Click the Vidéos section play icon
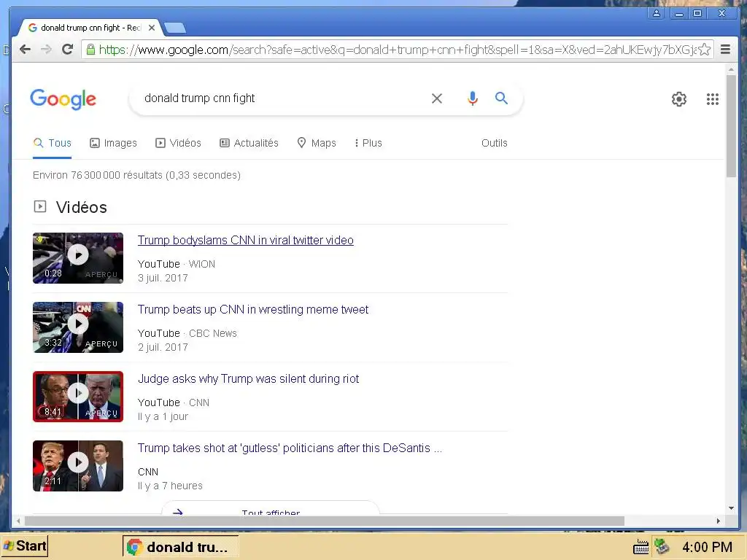The height and width of the screenshot is (560, 747). click(40, 206)
